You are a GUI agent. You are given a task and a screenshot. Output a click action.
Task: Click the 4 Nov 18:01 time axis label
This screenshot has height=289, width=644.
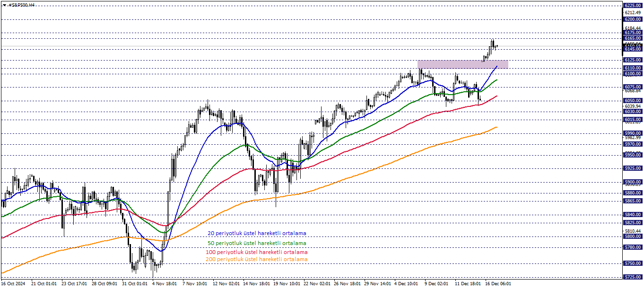(165, 284)
